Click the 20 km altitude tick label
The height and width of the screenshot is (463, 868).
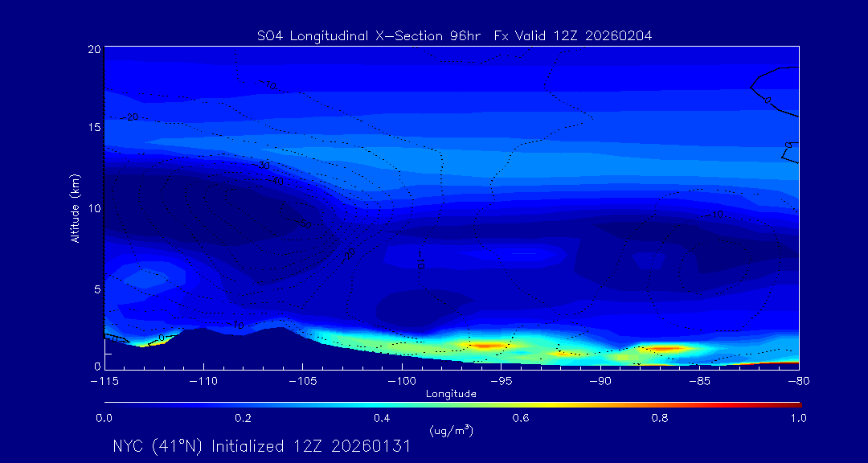pos(94,49)
